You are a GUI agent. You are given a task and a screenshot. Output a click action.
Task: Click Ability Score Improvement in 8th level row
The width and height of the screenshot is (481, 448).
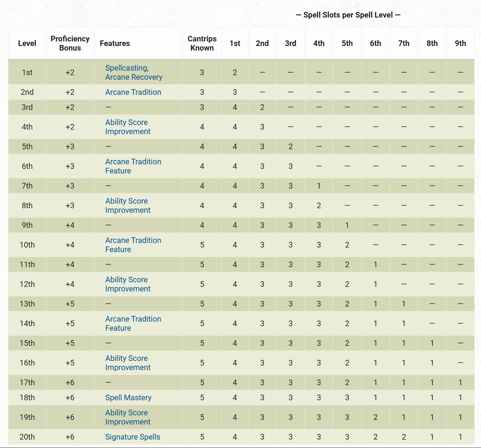pyautogui.click(x=128, y=205)
